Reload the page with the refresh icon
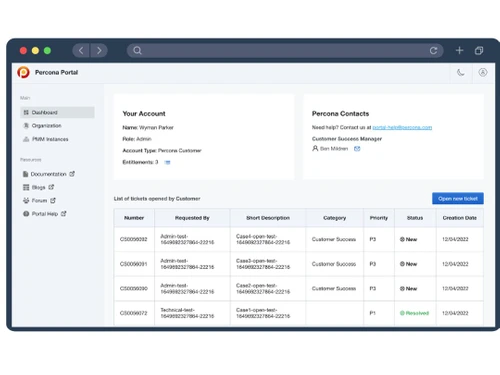 [433, 51]
